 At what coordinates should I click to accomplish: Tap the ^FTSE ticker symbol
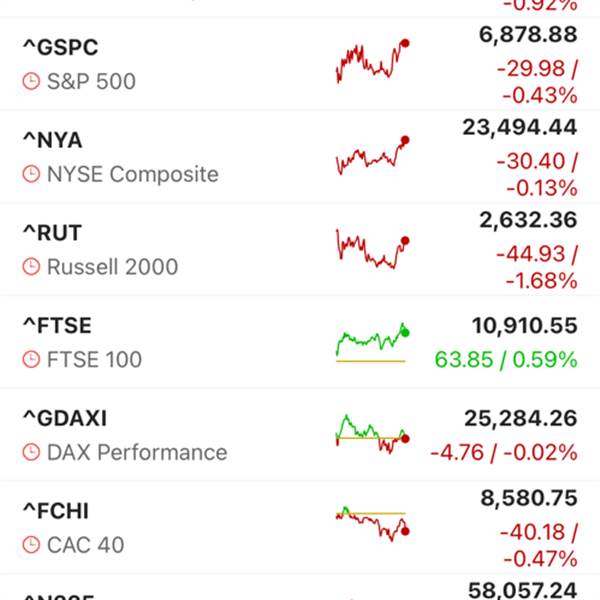pyautogui.click(x=56, y=326)
